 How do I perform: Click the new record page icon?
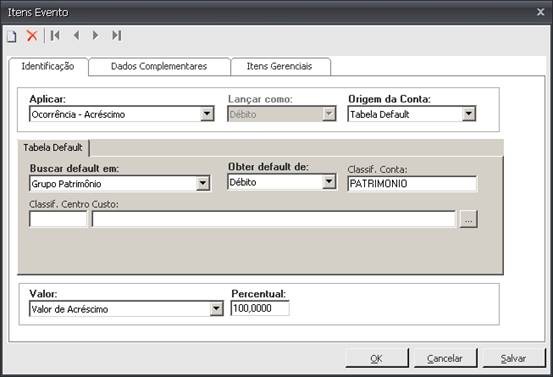point(12,36)
